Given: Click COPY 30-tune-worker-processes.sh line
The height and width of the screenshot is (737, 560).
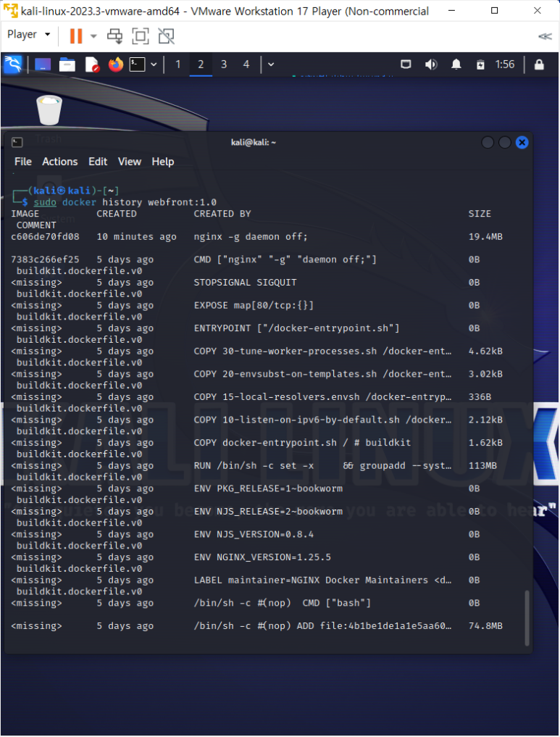Looking at the screenshot, I should tap(323, 351).
